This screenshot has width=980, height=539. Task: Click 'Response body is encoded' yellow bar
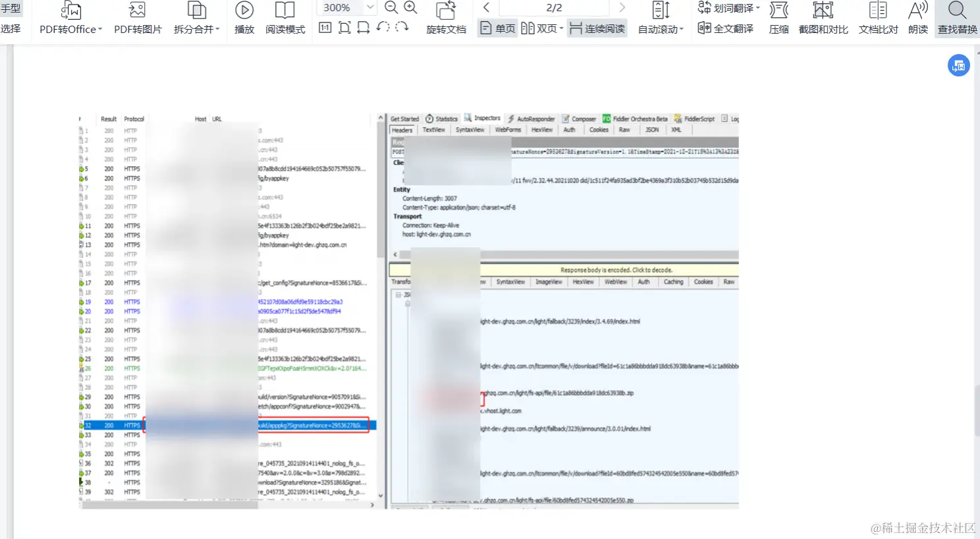[x=564, y=270]
